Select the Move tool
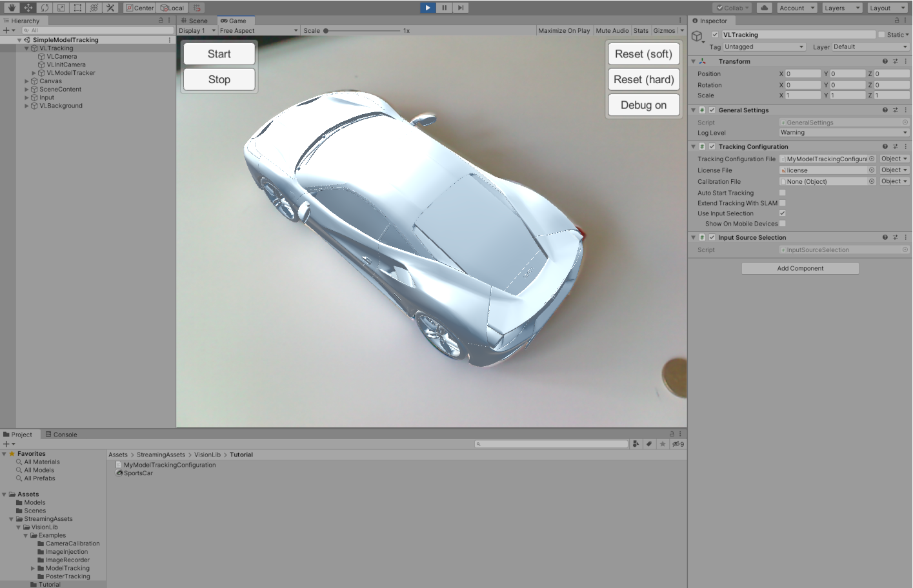The width and height of the screenshot is (913, 588). pos(28,8)
